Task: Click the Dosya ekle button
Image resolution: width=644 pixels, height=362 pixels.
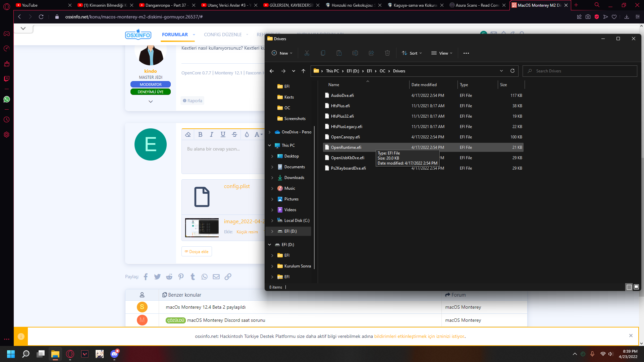Action: coord(197,251)
